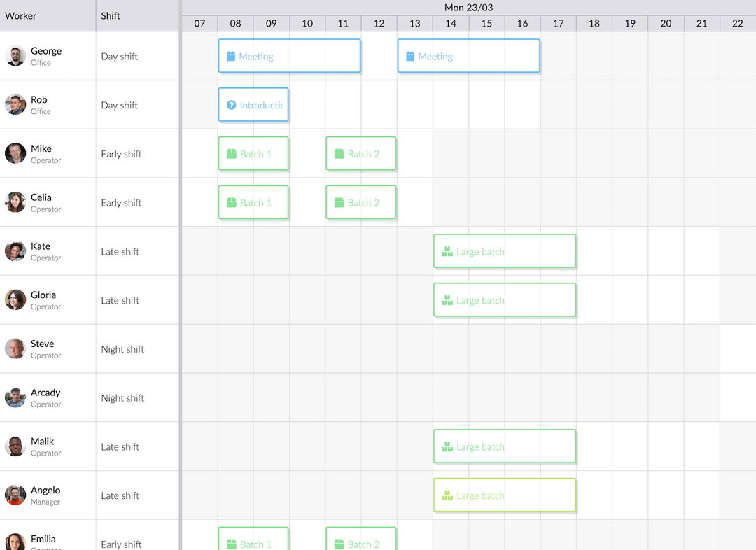756x550 pixels.
Task: Click the 12 hour column header
Action: point(379,23)
